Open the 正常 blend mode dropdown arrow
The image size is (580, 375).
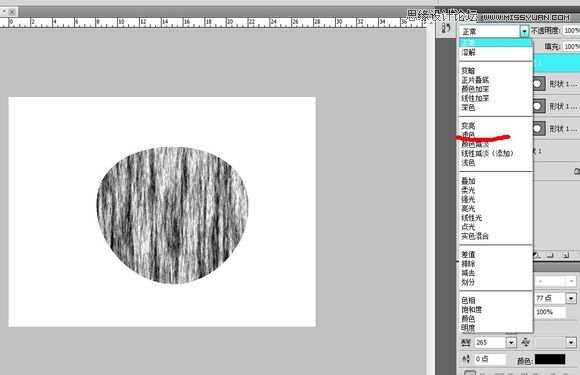[x=524, y=31]
